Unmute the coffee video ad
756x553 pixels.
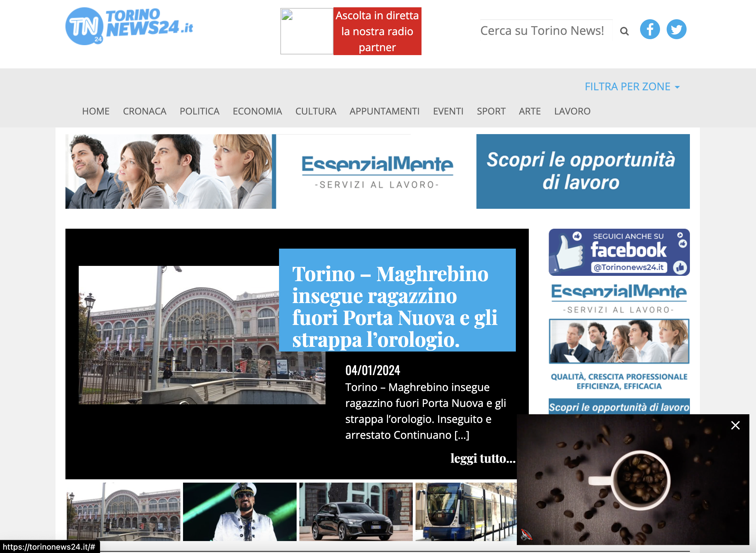[x=526, y=535]
